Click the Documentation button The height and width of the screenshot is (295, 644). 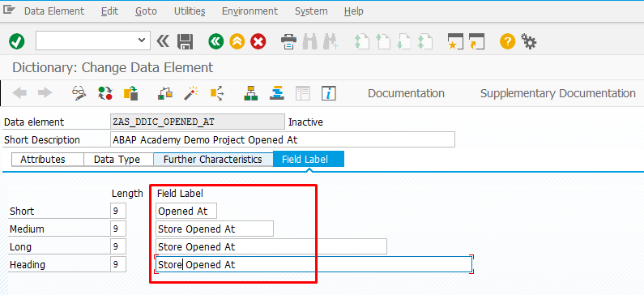[406, 93]
